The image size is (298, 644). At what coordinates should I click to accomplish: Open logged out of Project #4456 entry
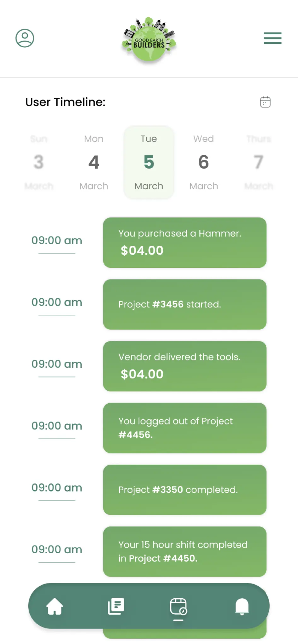point(184,428)
